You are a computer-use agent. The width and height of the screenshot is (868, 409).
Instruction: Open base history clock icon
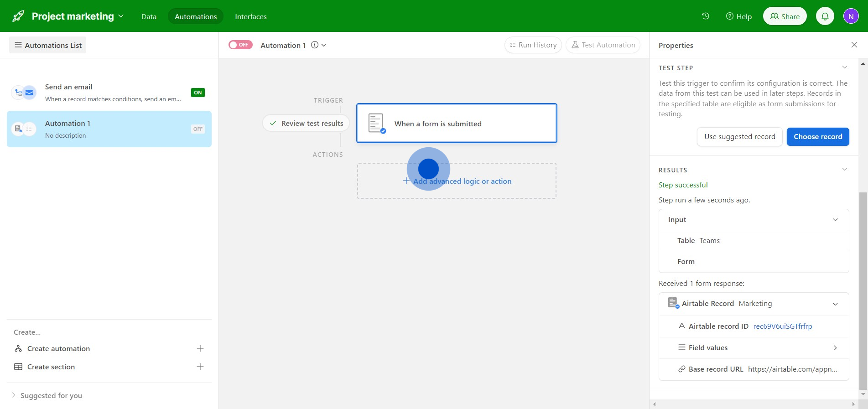pyautogui.click(x=705, y=16)
